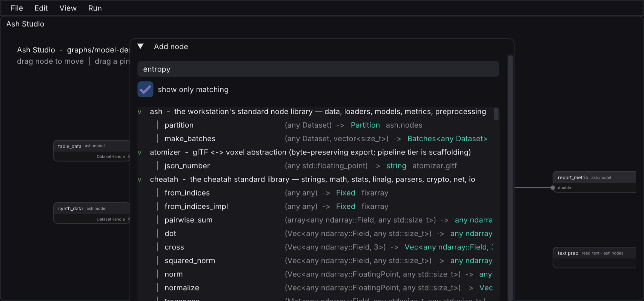Collapse the ash library group
The image size is (644, 301).
pyautogui.click(x=140, y=112)
